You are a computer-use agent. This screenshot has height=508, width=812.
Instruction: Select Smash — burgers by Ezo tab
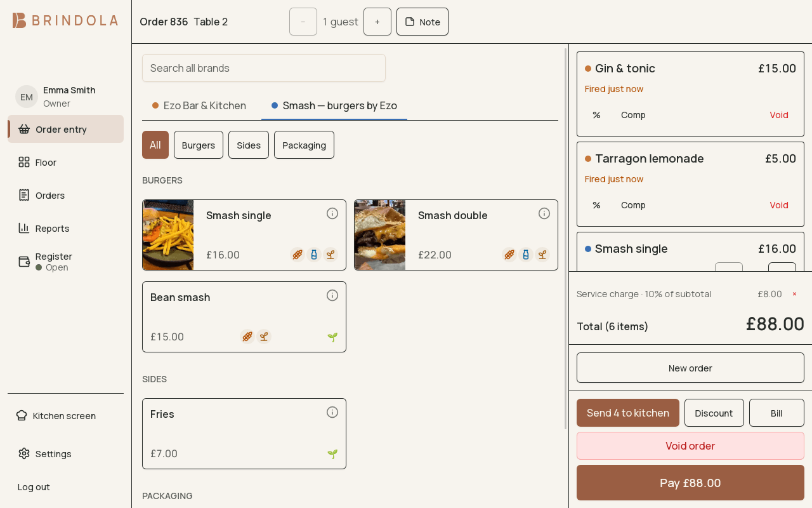pos(334,105)
